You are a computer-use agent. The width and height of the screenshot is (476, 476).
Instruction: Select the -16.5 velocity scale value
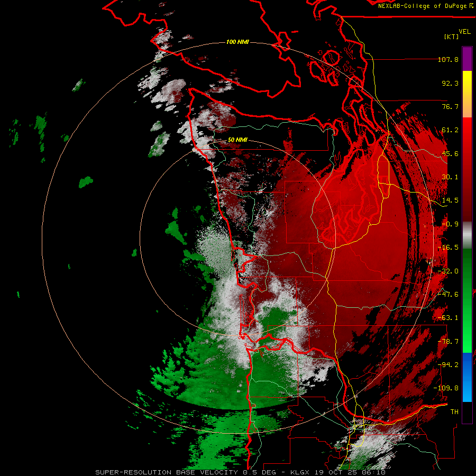pos(448,248)
